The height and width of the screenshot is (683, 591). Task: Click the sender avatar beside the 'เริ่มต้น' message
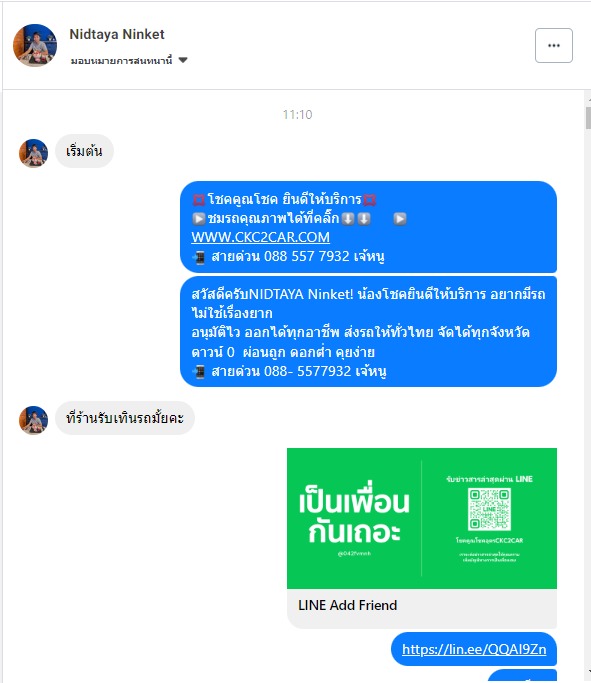point(34,153)
